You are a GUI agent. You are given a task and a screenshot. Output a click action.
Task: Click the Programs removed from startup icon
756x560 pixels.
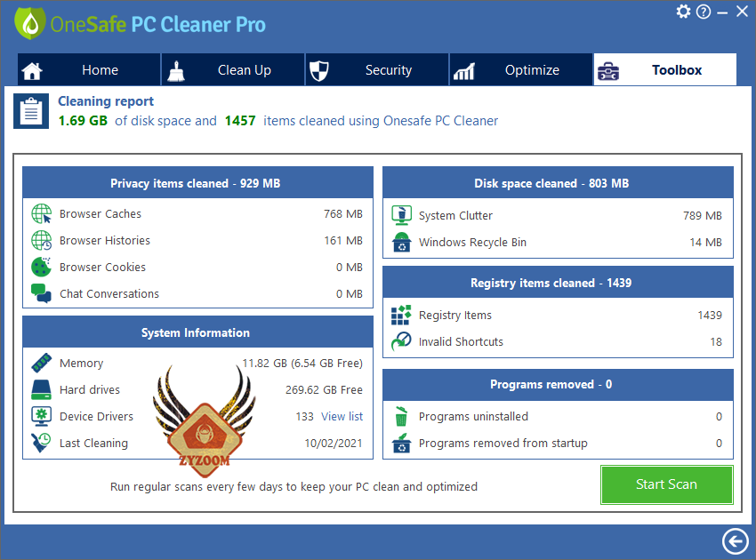coord(402,443)
